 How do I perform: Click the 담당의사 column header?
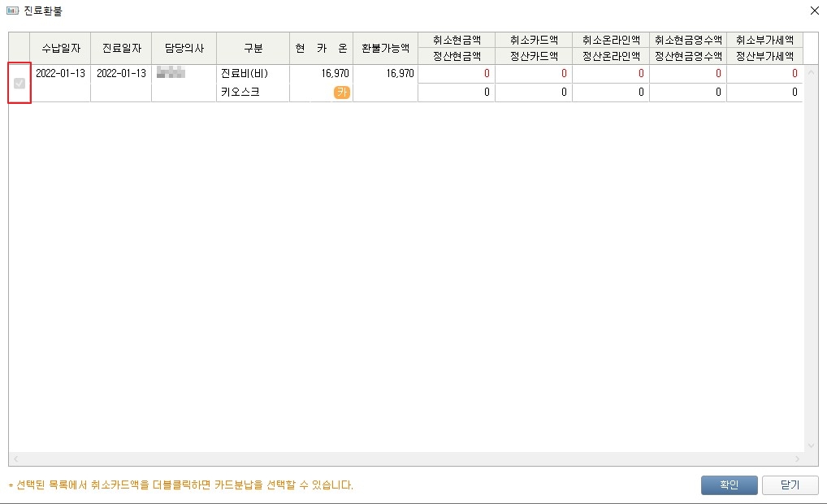click(x=184, y=49)
